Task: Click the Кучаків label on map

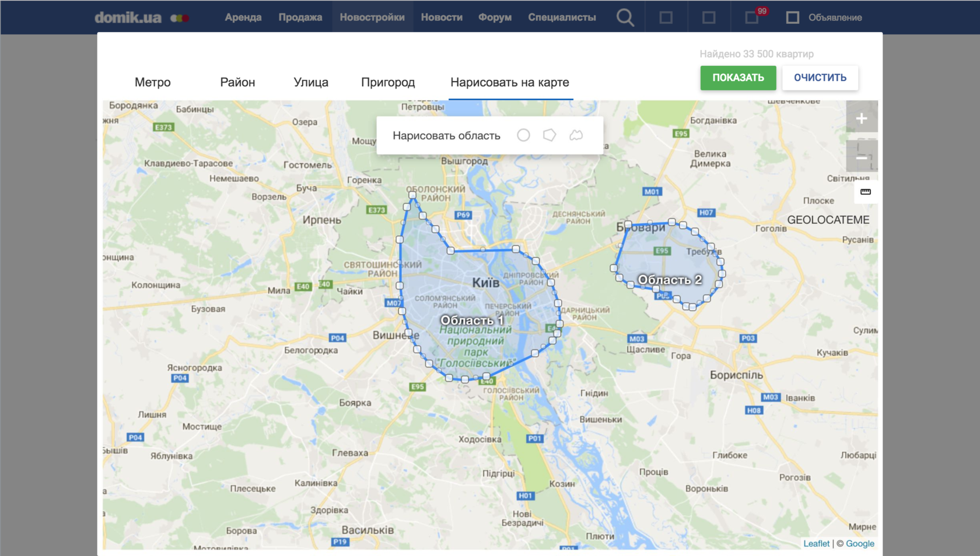Action: click(832, 353)
